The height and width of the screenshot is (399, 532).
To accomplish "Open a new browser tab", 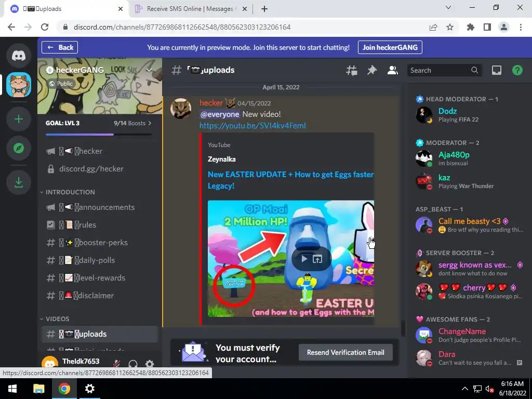I will coord(264,9).
